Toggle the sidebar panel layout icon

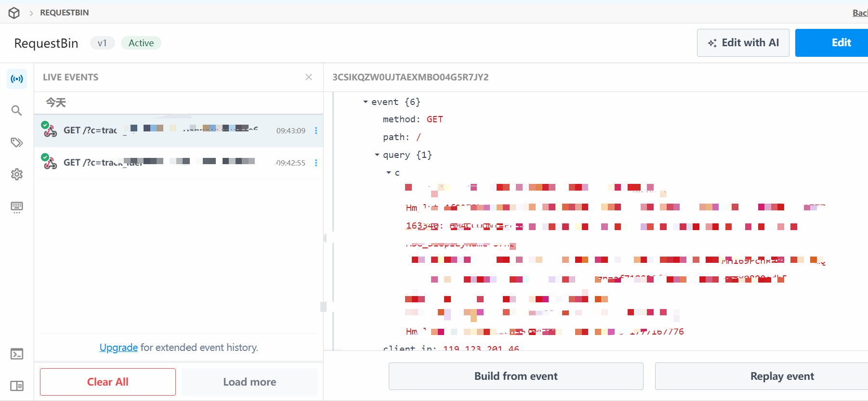point(17,386)
